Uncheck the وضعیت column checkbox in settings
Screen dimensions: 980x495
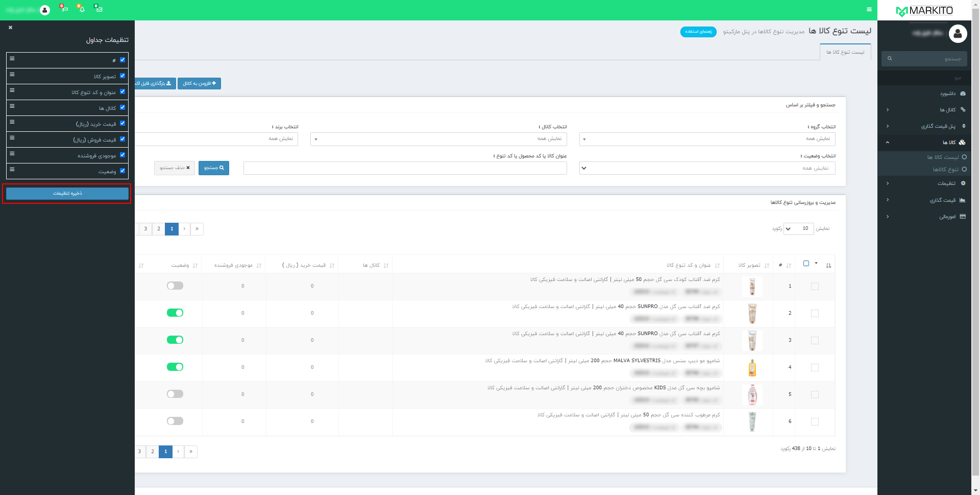122,171
